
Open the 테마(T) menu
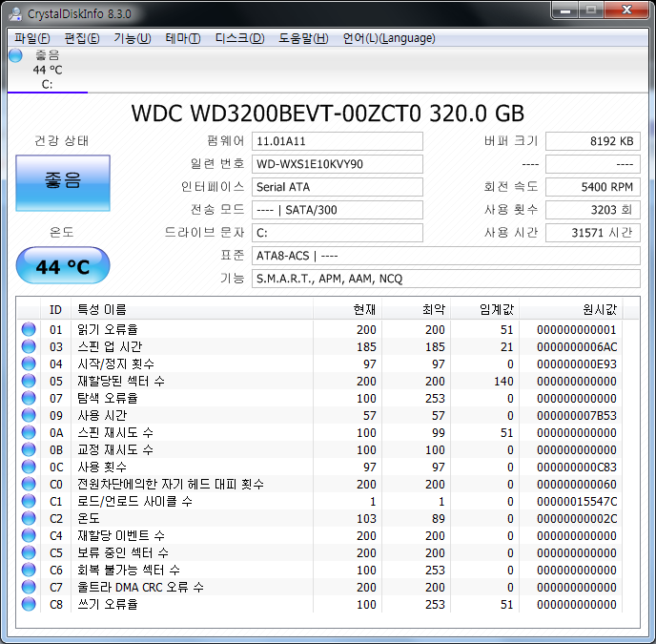[182, 38]
